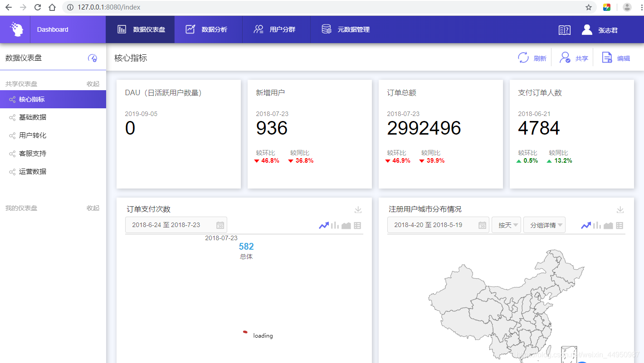Click the browser address bar URL
Screen dimensions: 644x363
click(x=109, y=7)
